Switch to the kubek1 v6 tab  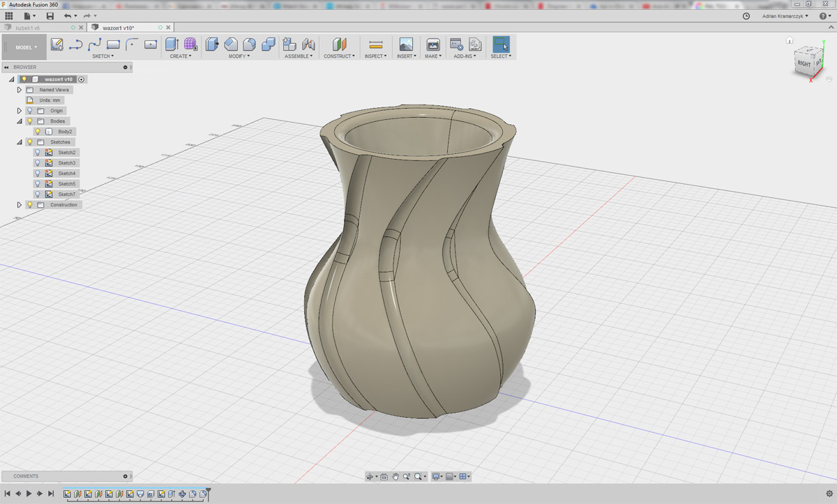coord(28,28)
